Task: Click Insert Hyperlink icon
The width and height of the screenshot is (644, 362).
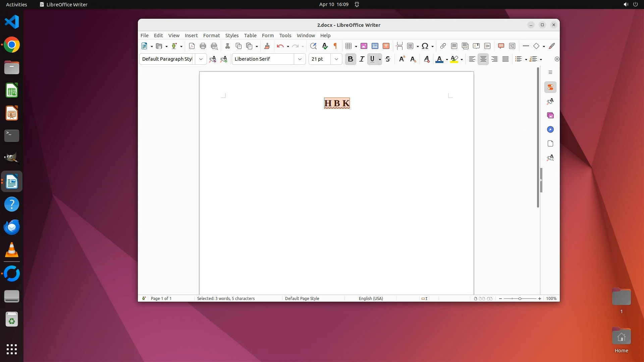Action: pos(443,46)
